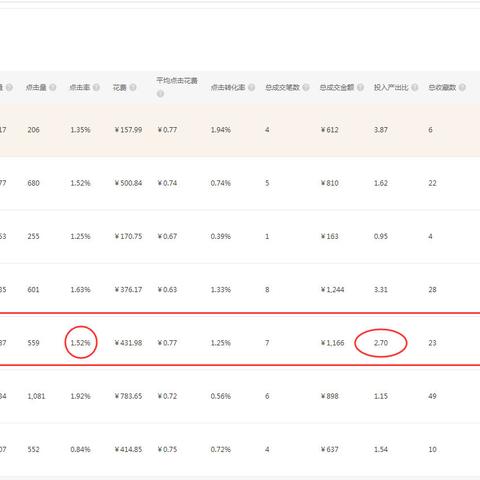The image size is (480, 480).
Task: Click favorites count 49 cell
Action: tap(432, 396)
